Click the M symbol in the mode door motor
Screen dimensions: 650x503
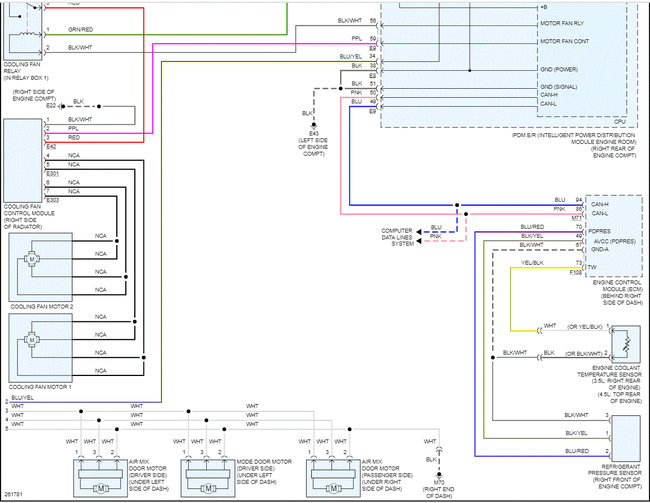pos(208,489)
